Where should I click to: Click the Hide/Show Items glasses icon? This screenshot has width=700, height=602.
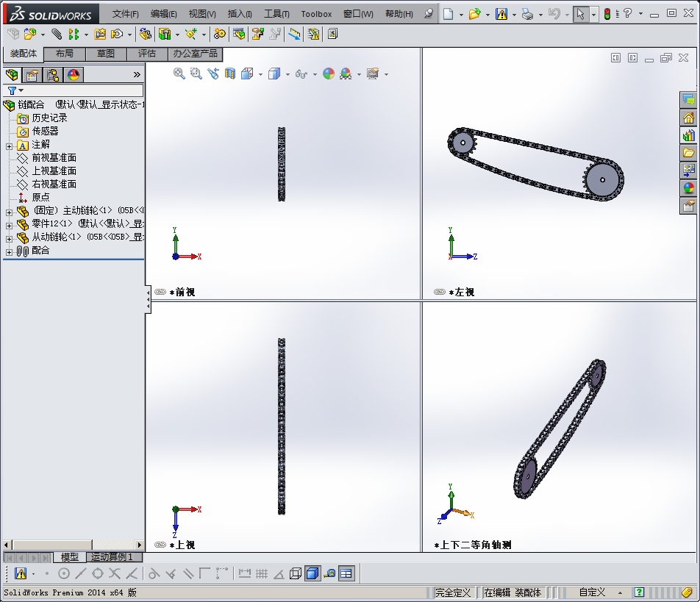[301, 74]
